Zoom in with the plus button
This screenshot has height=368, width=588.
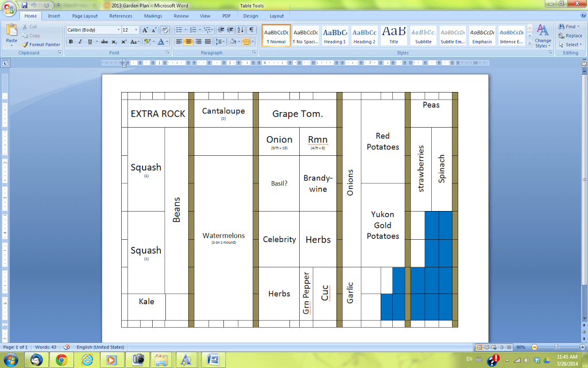pyautogui.click(x=583, y=347)
